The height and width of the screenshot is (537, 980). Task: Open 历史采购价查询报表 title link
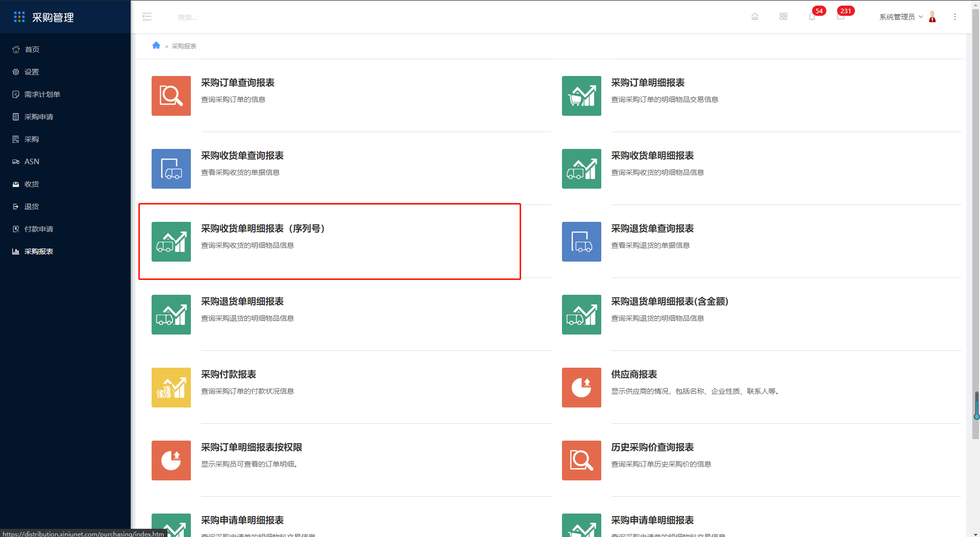pos(652,447)
